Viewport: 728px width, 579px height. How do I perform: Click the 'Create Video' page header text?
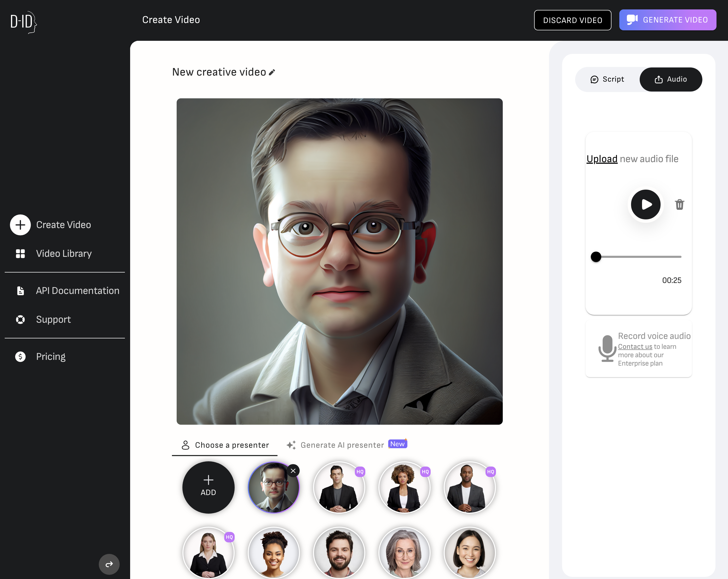coord(171,20)
